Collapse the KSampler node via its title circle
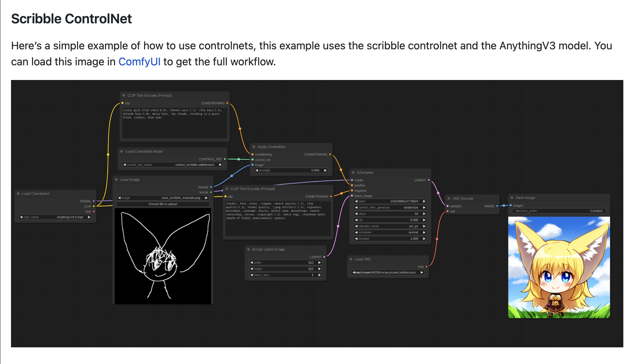634x364 pixels. click(353, 172)
